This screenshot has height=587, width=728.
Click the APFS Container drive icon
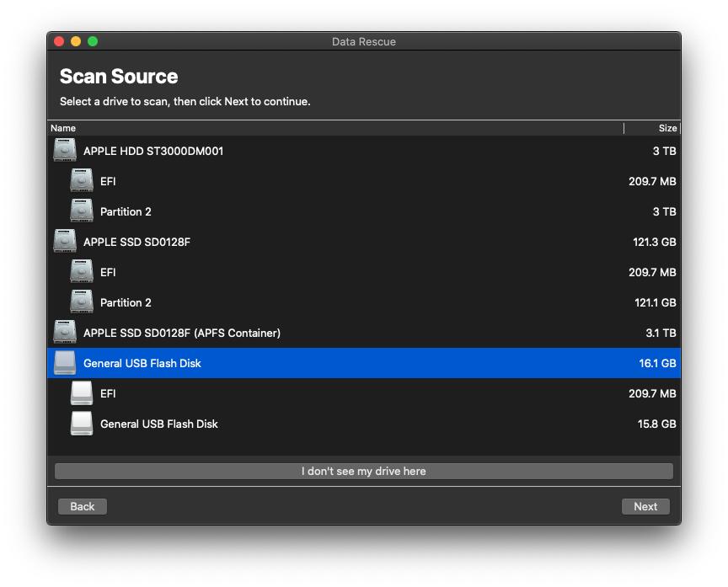pyautogui.click(x=65, y=333)
